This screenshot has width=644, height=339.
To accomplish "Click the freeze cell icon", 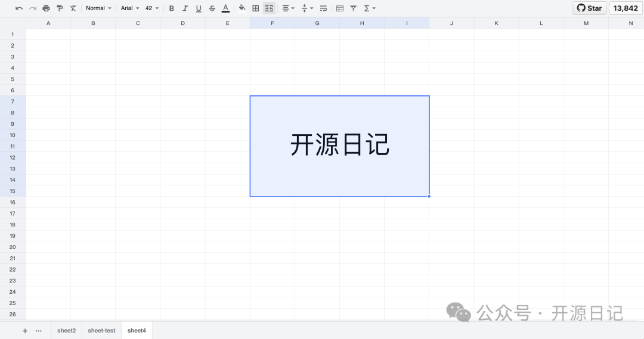I will click(x=340, y=8).
